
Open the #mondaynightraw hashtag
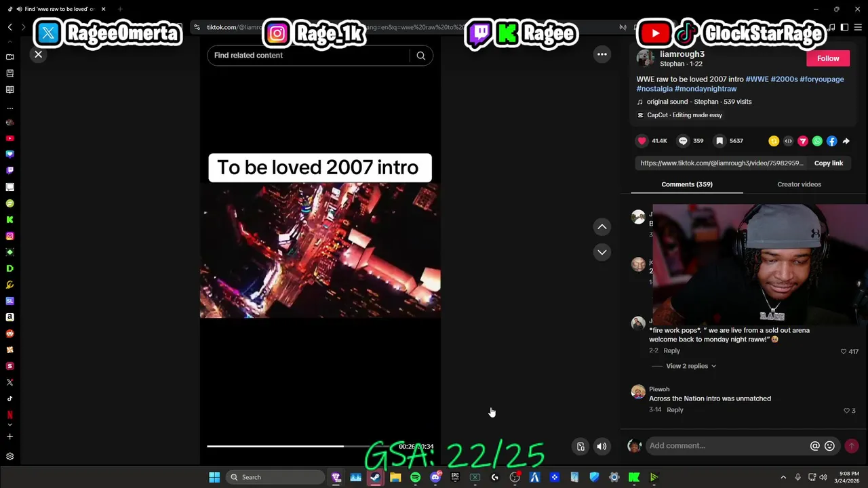[x=705, y=89]
